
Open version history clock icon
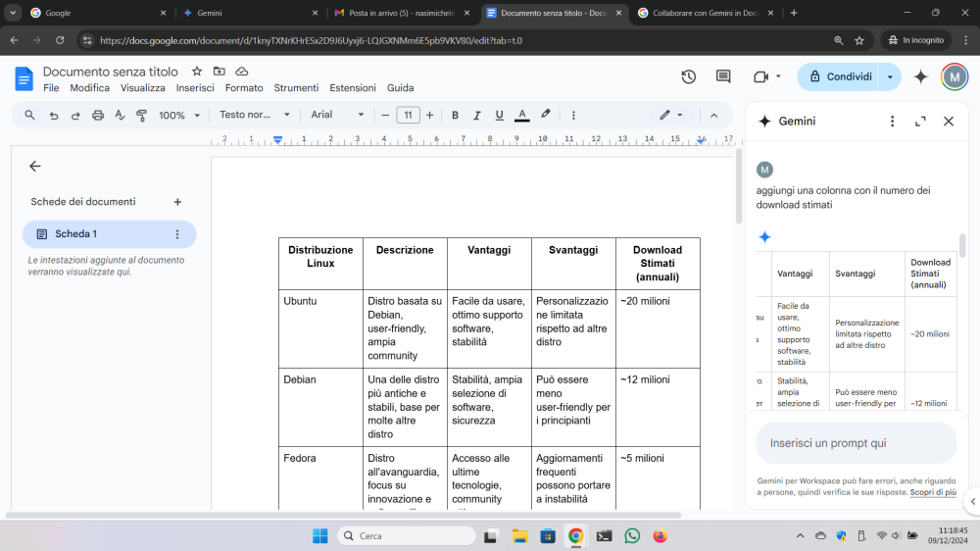point(689,76)
